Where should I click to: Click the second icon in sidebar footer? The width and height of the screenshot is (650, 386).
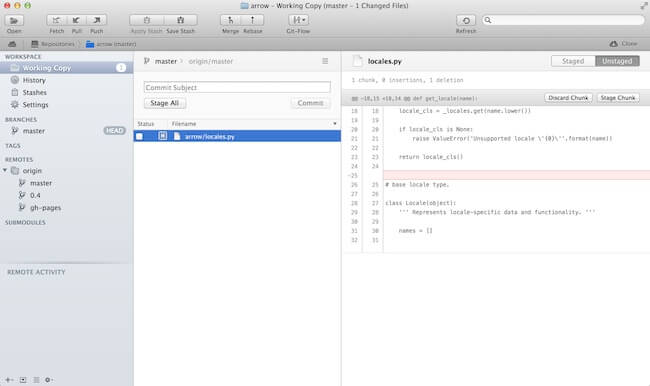(x=23, y=380)
